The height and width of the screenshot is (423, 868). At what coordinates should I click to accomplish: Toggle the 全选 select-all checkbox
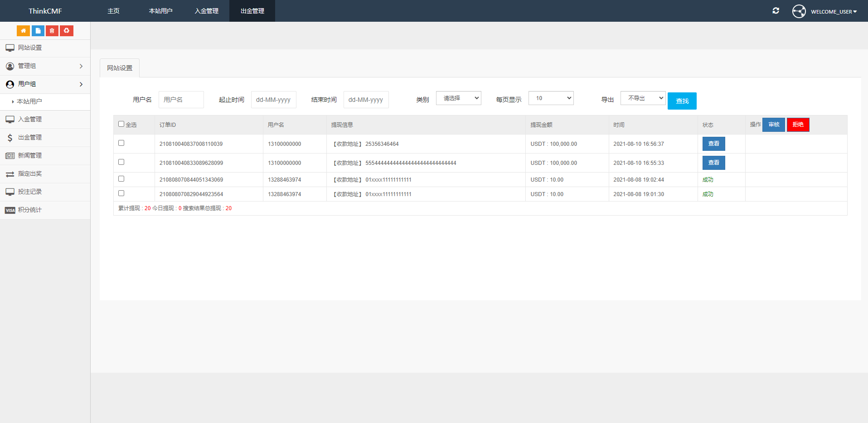pos(121,124)
